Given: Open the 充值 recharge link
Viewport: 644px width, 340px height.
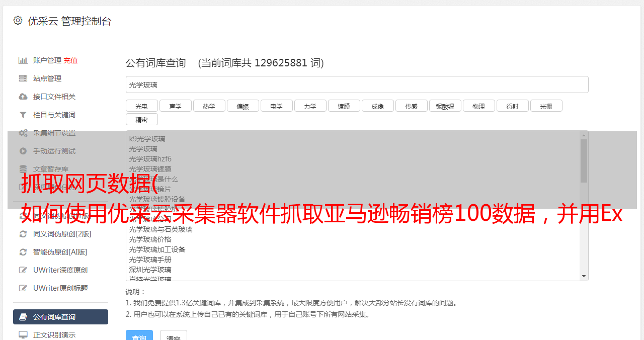Looking at the screenshot, I should pos(70,60).
